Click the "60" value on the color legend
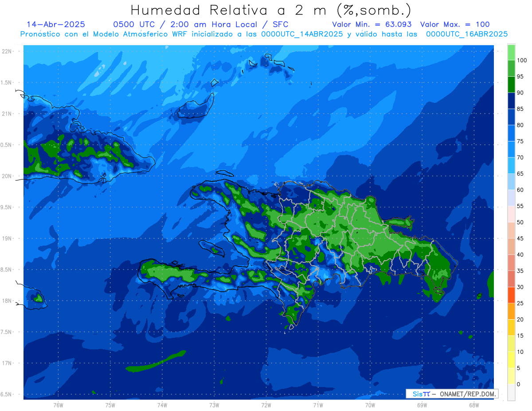532x411 pixels. click(x=520, y=190)
